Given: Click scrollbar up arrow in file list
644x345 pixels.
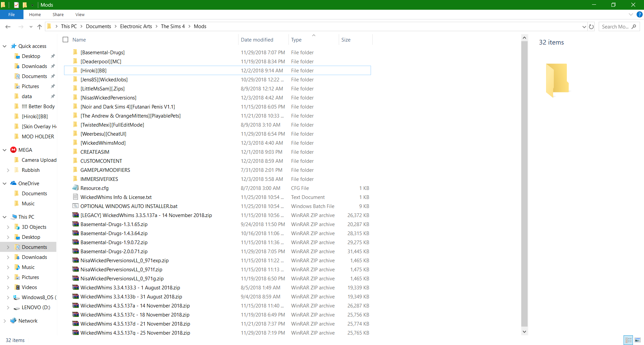Looking at the screenshot, I should click(x=524, y=38).
